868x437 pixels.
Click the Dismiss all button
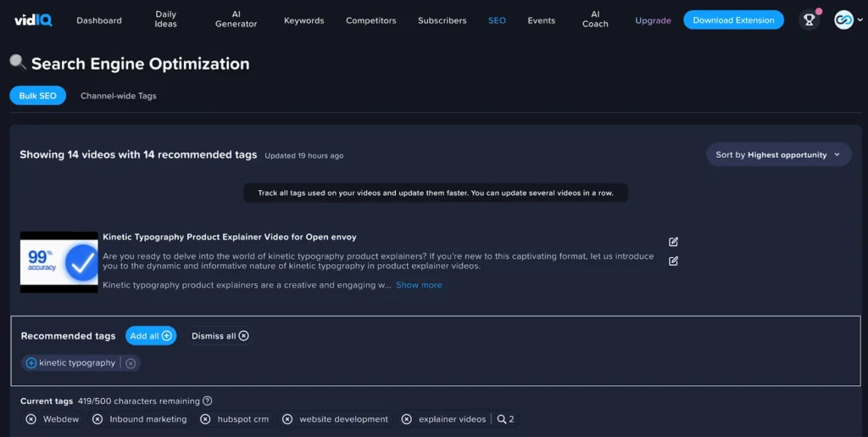coord(220,336)
